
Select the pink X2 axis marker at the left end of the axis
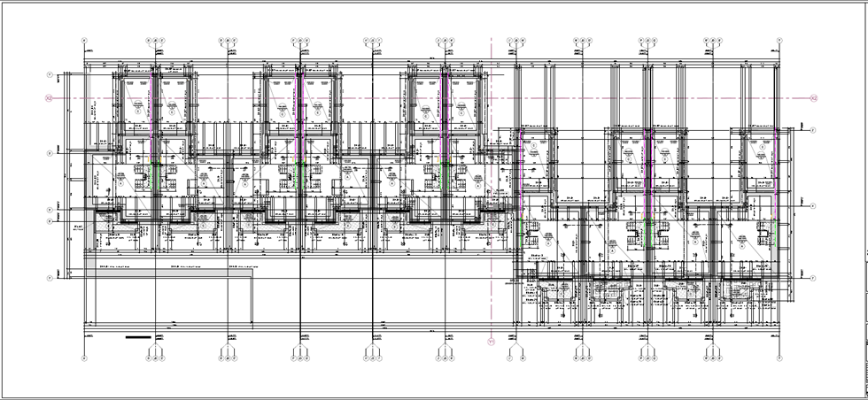click(49, 98)
